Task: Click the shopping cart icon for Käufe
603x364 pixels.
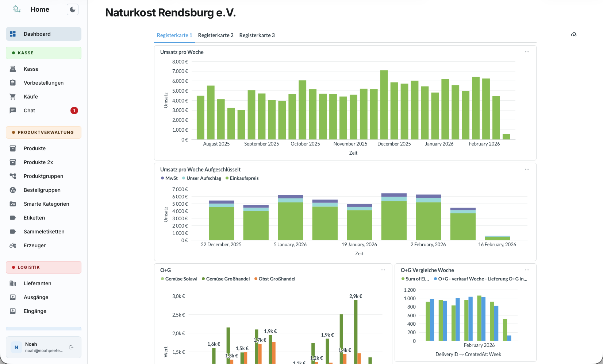Action: pos(12,96)
